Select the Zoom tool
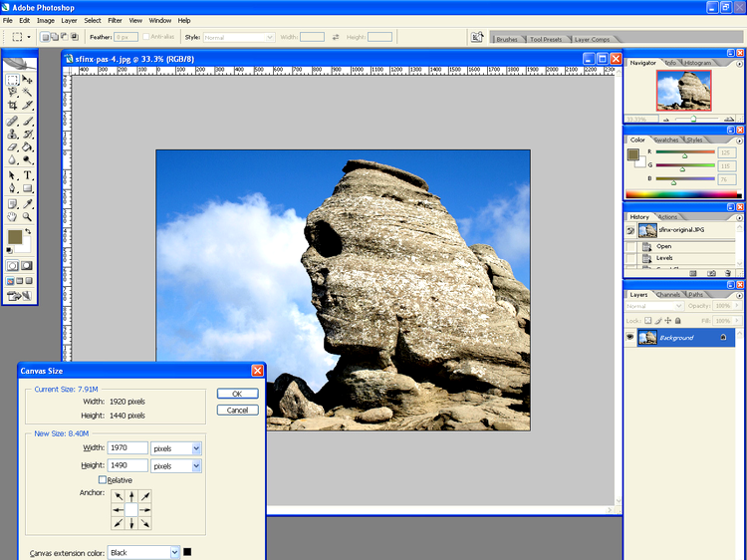The height and width of the screenshot is (560, 747). point(27,217)
